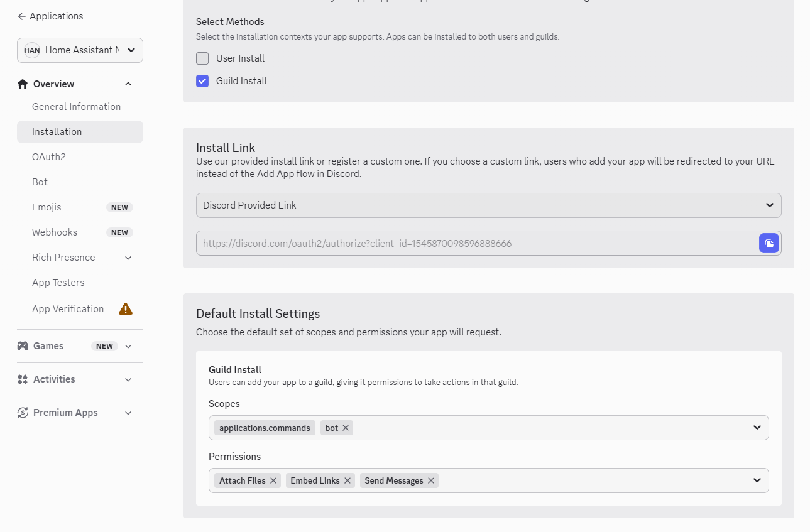
Task: Click the Default Install Settings heading
Action: 258,313
